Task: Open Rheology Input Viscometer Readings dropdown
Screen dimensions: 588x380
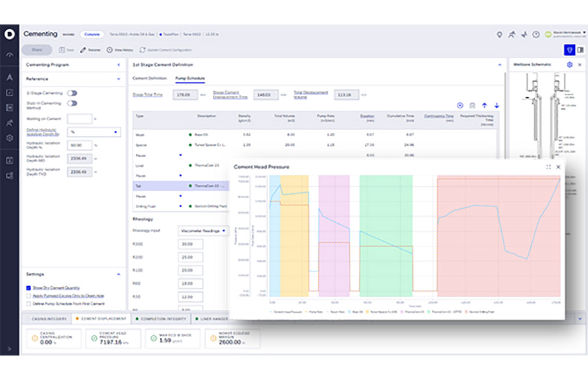Action: tap(202, 230)
